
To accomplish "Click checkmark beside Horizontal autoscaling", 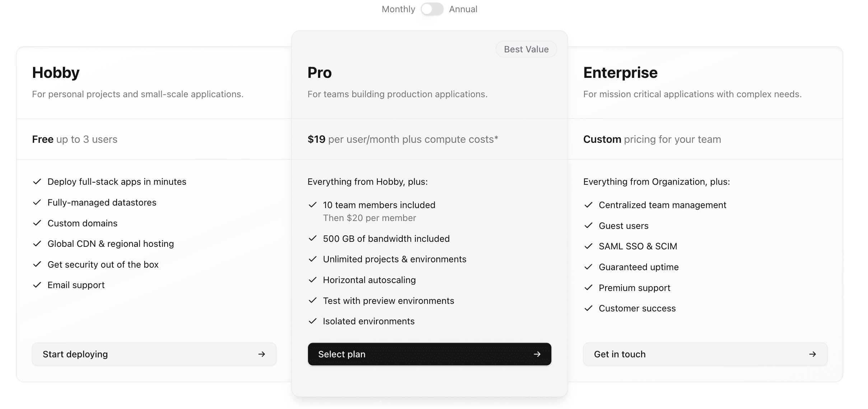I will [313, 280].
